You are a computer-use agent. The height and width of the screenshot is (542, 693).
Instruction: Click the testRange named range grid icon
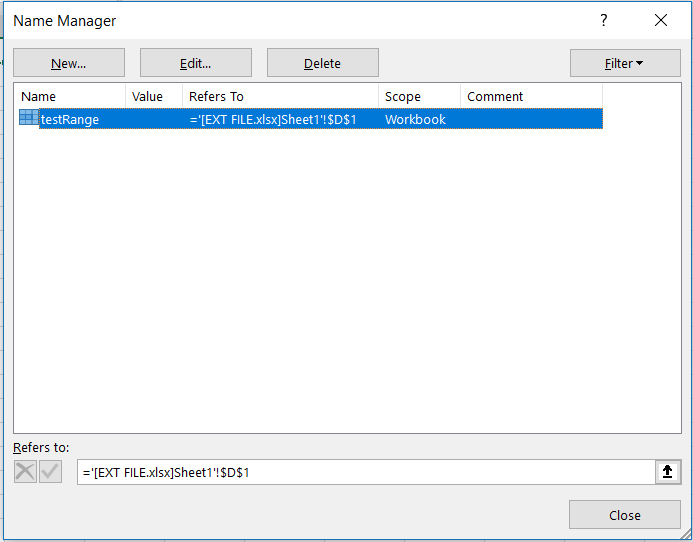click(29, 118)
